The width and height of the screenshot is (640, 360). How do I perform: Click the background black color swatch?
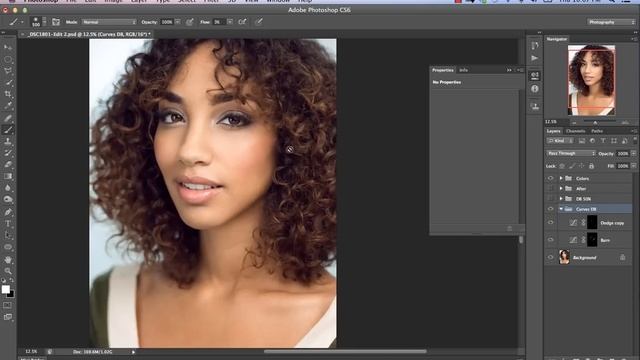(11, 294)
